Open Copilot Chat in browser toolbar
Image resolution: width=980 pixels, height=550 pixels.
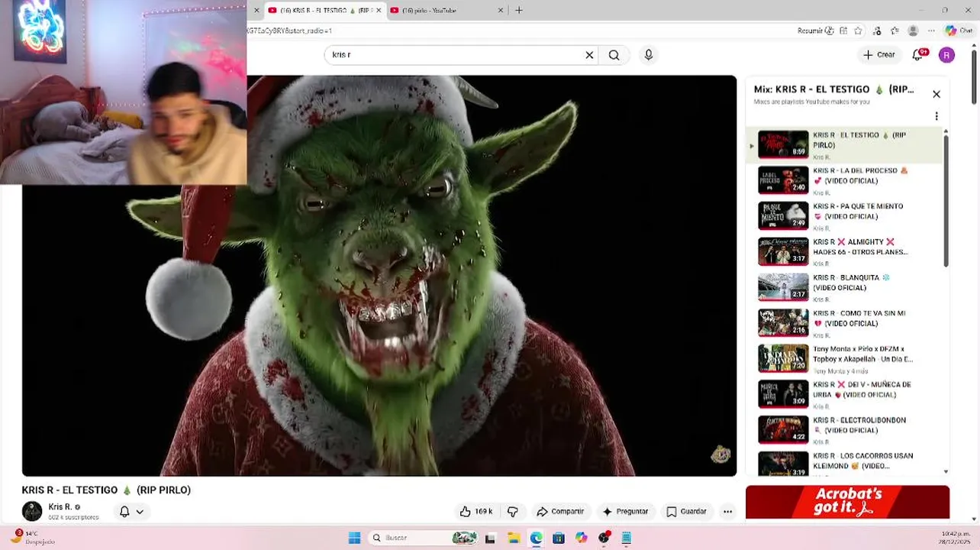958,31
